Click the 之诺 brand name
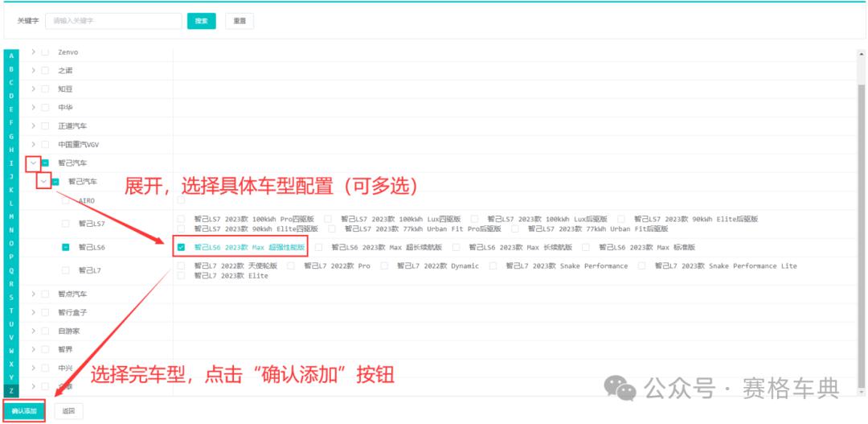The height and width of the screenshot is (424, 868). pos(65,70)
